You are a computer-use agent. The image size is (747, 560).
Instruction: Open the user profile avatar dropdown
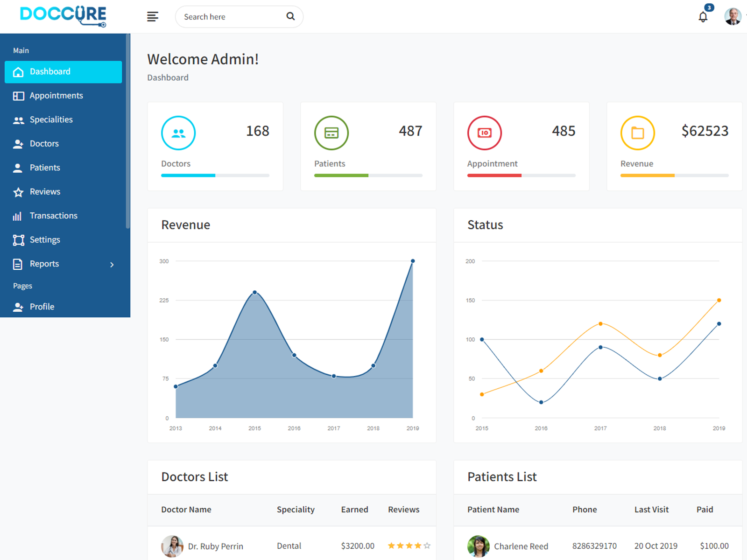pyautogui.click(x=733, y=16)
